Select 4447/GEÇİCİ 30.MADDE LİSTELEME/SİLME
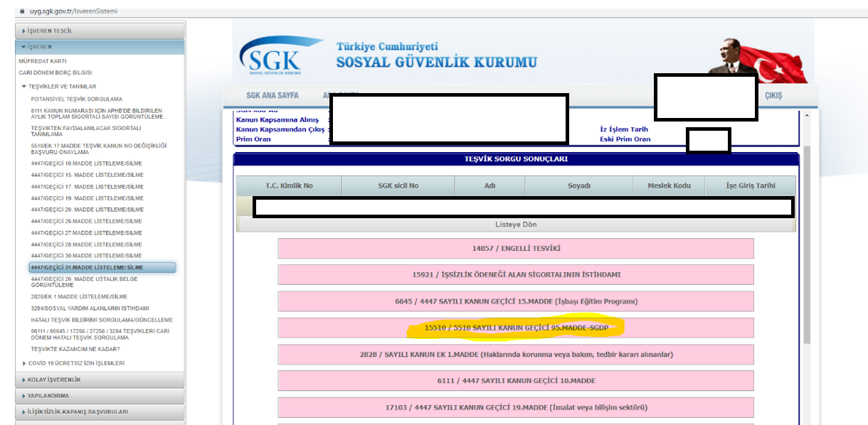Screen dimensions: 868x425 [87, 255]
